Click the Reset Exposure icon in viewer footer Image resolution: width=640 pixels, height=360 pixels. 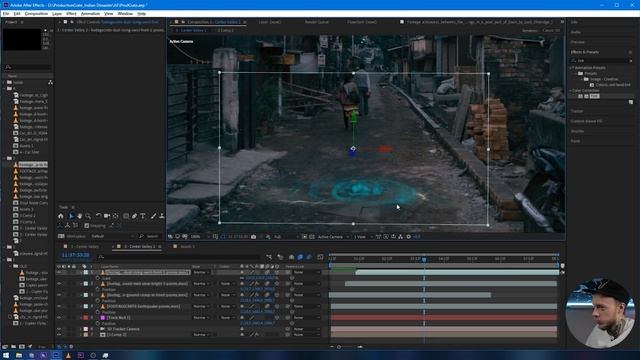click(409, 237)
